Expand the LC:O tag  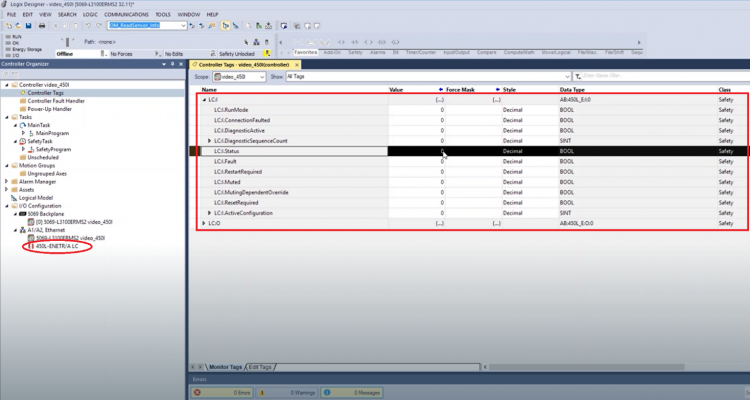click(x=204, y=223)
